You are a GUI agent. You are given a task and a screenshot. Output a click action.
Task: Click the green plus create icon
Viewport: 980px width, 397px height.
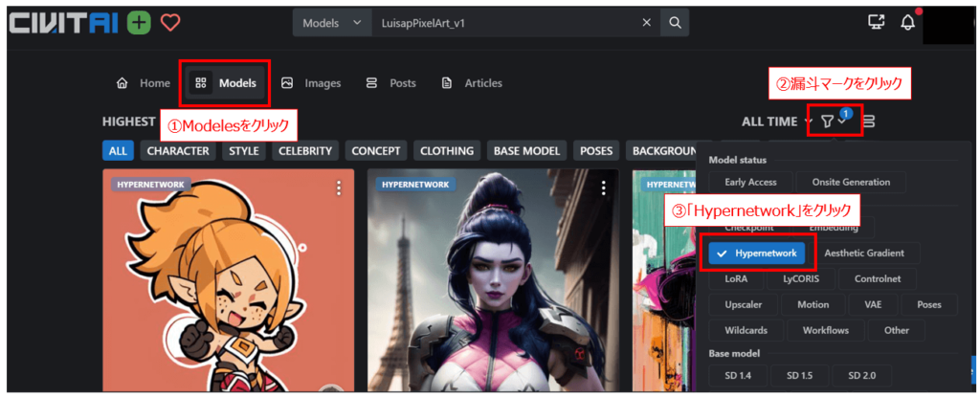coord(139,23)
